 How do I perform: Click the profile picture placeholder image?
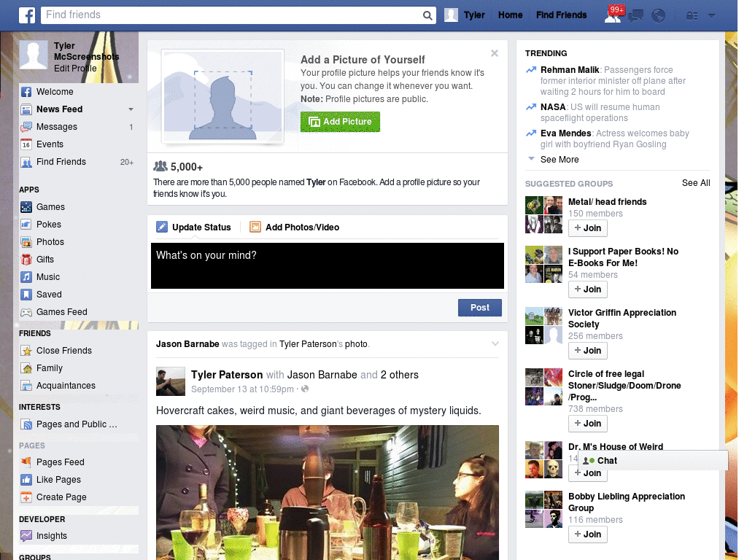(x=223, y=97)
